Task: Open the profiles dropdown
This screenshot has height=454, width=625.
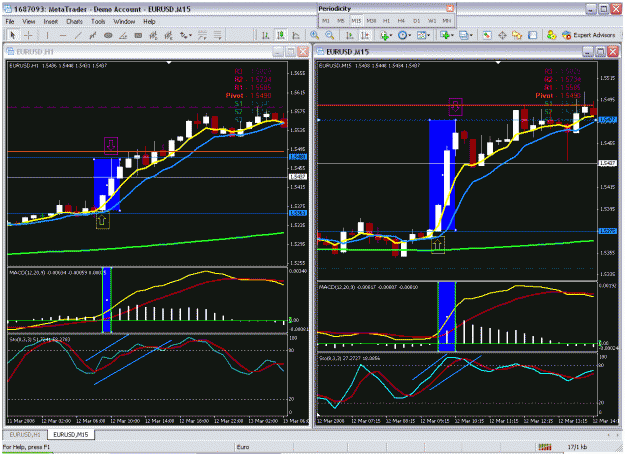Action: point(465,35)
